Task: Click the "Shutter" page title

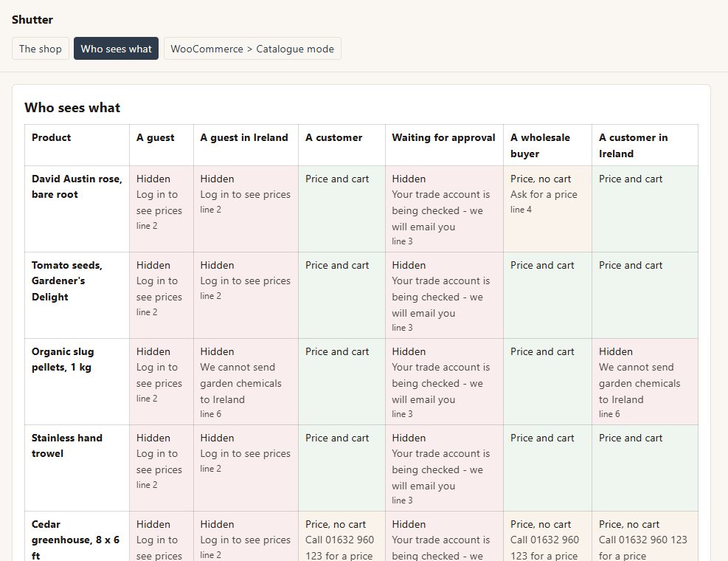Action: coord(32,19)
